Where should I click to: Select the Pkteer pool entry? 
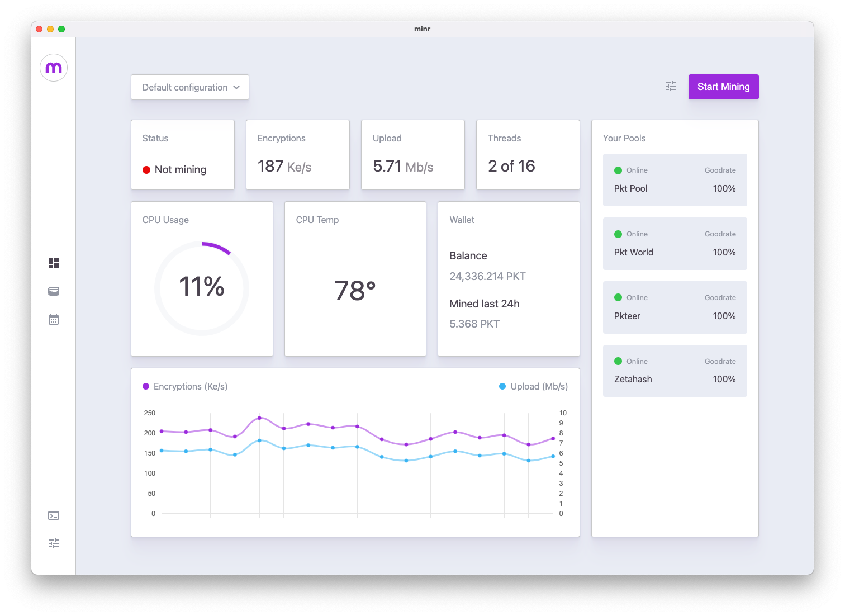tap(675, 307)
